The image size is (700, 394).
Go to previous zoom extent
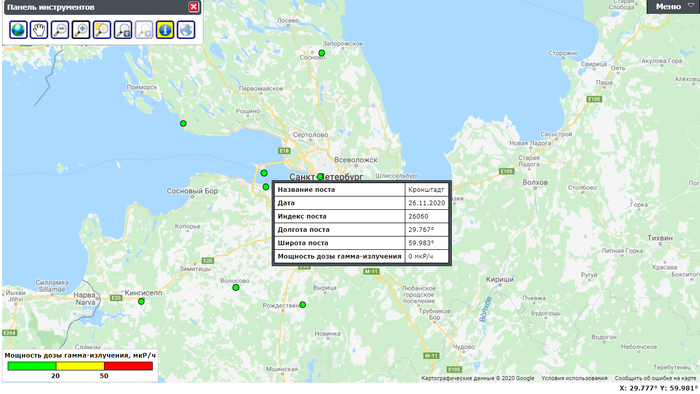[123, 30]
